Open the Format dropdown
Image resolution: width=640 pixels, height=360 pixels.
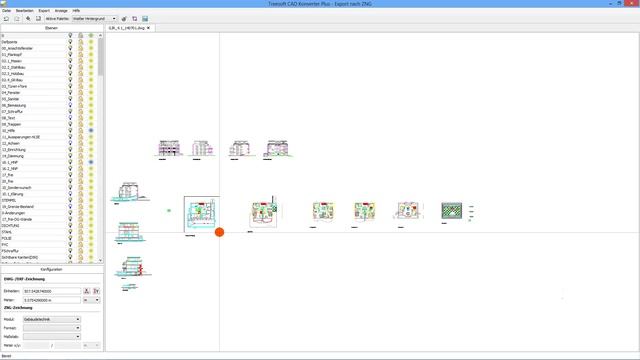(x=51, y=328)
